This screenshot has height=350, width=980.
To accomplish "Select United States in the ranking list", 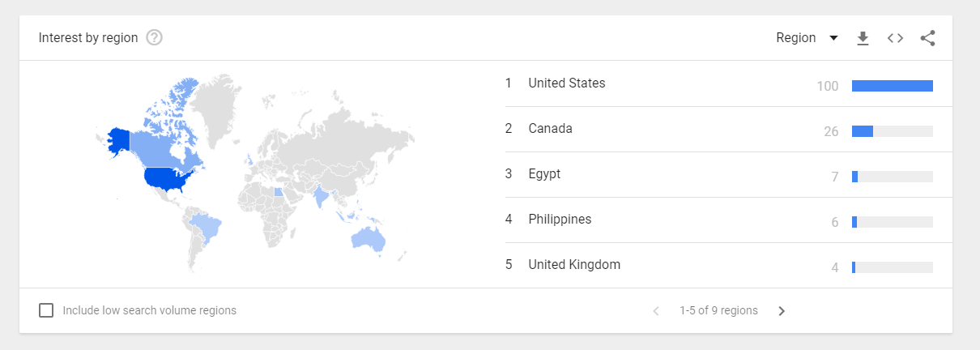I will tap(566, 83).
